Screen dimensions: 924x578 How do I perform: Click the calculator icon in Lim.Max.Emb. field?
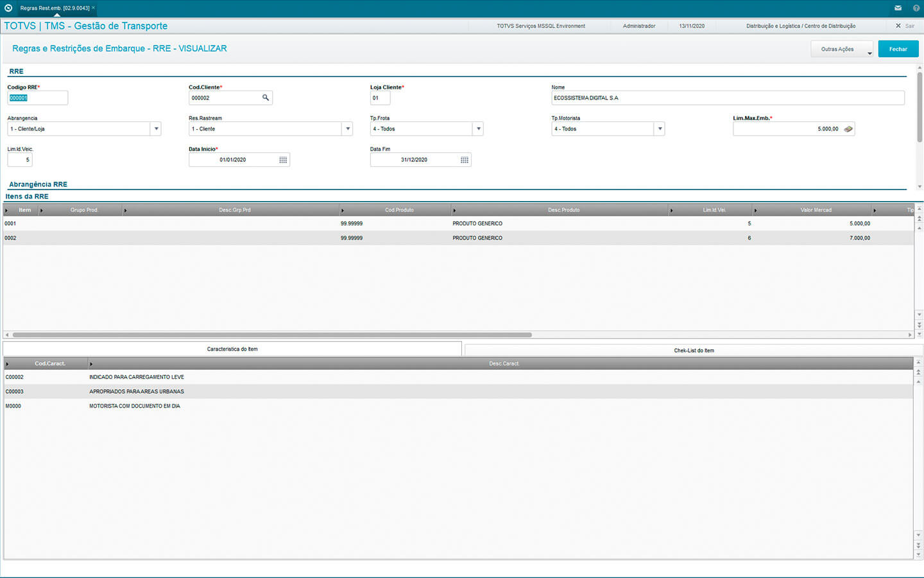pos(848,129)
